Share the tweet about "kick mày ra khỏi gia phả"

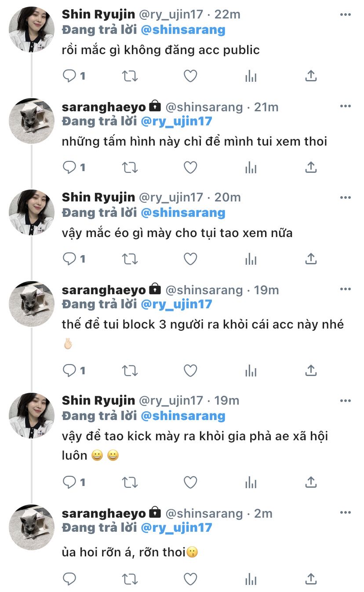tap(311, 482)
